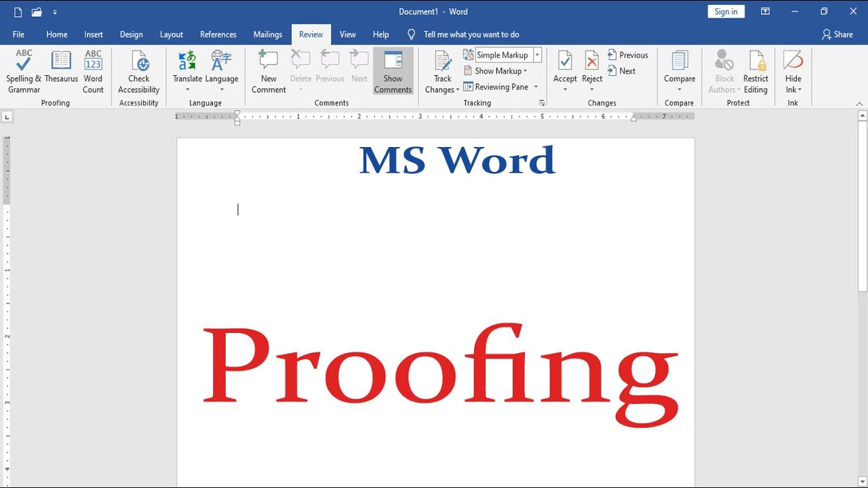The width and height of the screenshot is (868, 488).
Task: Toggle the Show Comments button
Action: click(x=393, y=71)
